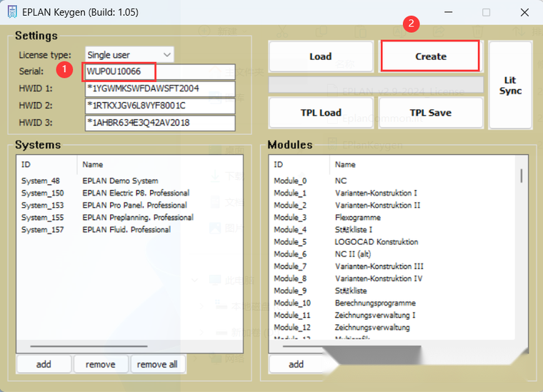This screenshot has height=392, width=543.
Task: Close the EPLAN Keygen window
Action: point(524,12)
